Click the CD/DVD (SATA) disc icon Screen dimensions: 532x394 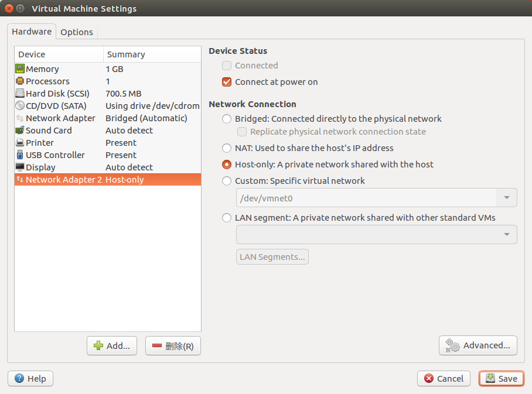(x=20, y=106)
